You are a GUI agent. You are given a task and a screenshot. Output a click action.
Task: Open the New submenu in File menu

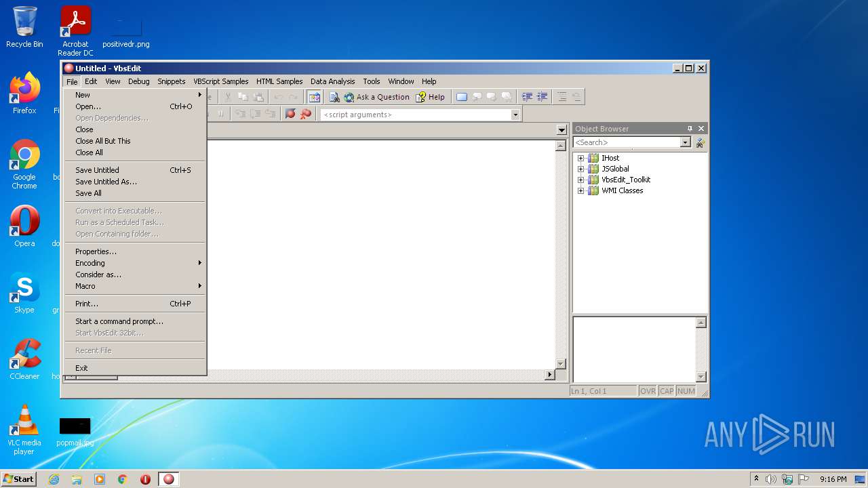coord(135,95)
